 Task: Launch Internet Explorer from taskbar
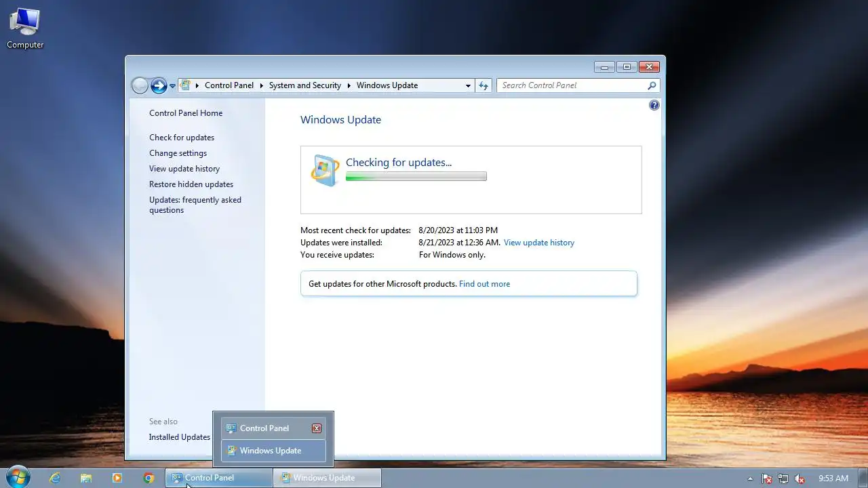(x=55, y=478)
